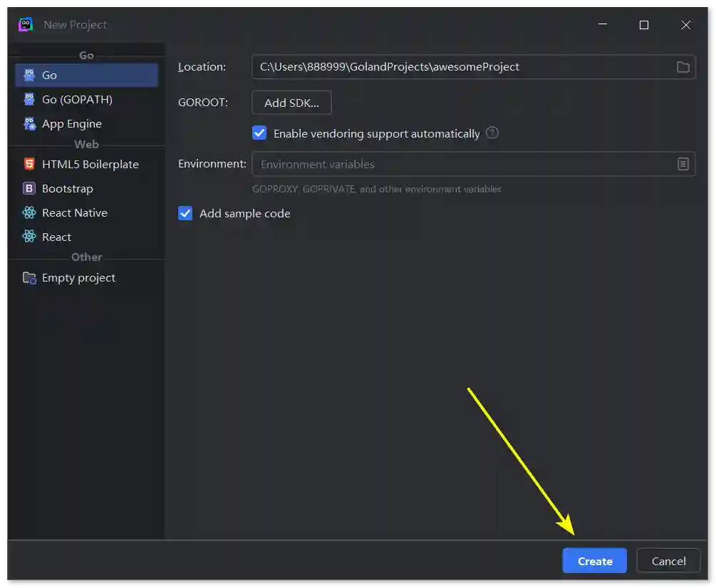716x588 pixels.
Task: Click the App Engine project icon
Action: 29,123
